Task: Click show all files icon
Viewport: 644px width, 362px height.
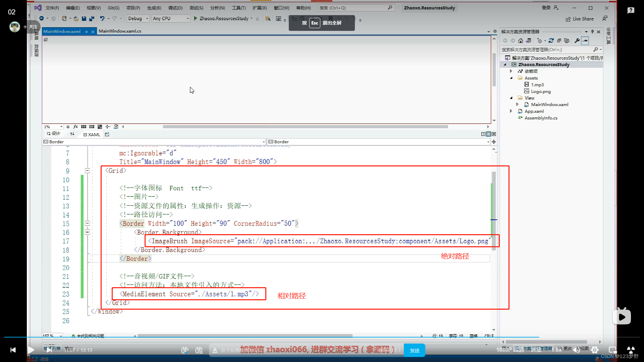Action: (x=567, y=41)
